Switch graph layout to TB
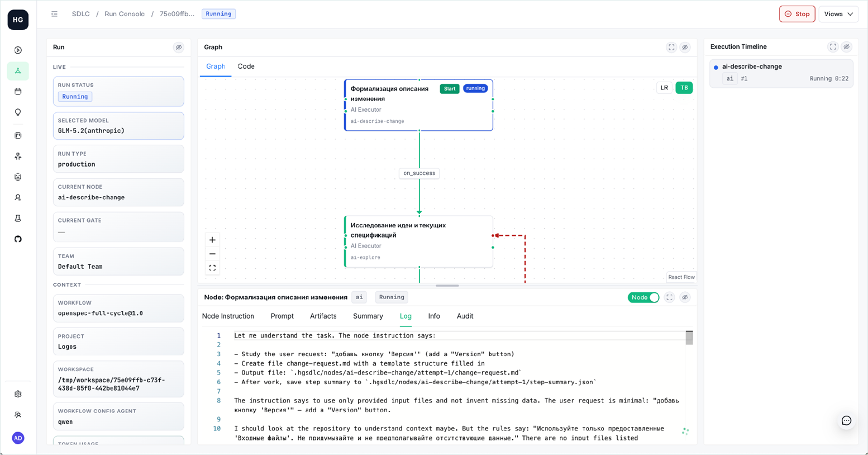This screenshot has width=868, height=455. tap(684, 88)
